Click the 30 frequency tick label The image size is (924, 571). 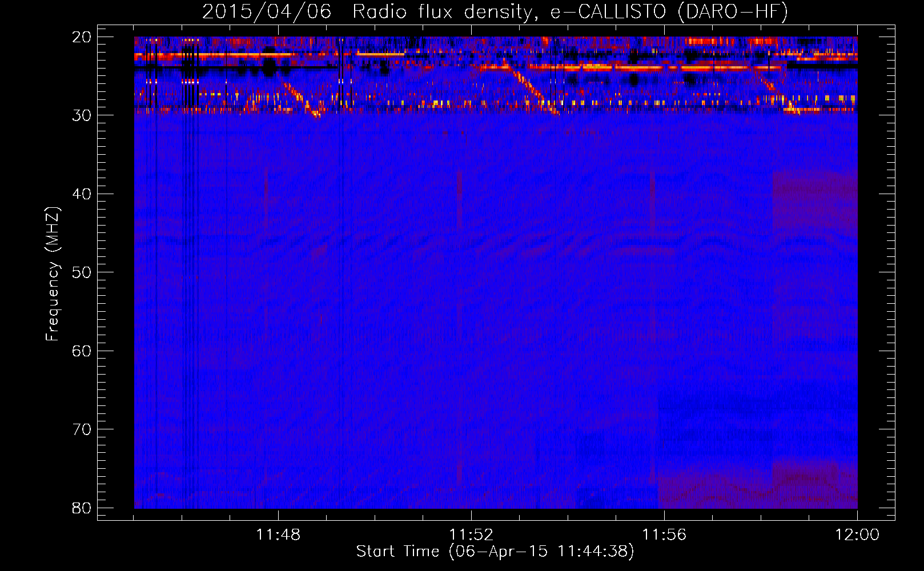[x=82, y=115]
